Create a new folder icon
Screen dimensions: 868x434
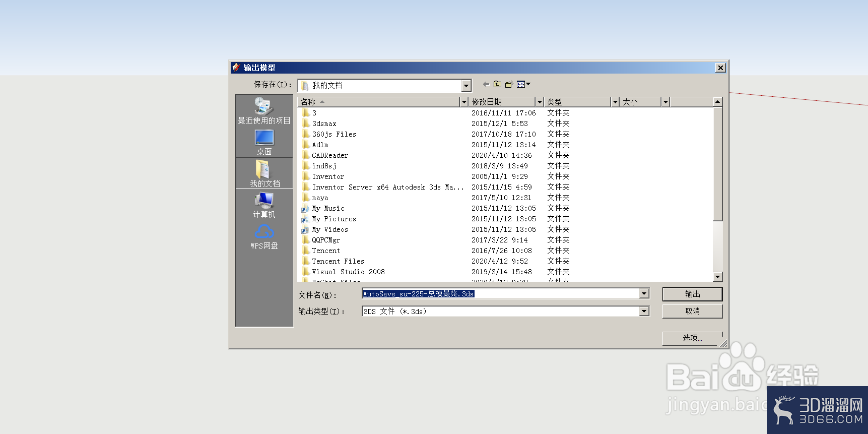click(x=509, y=84)
